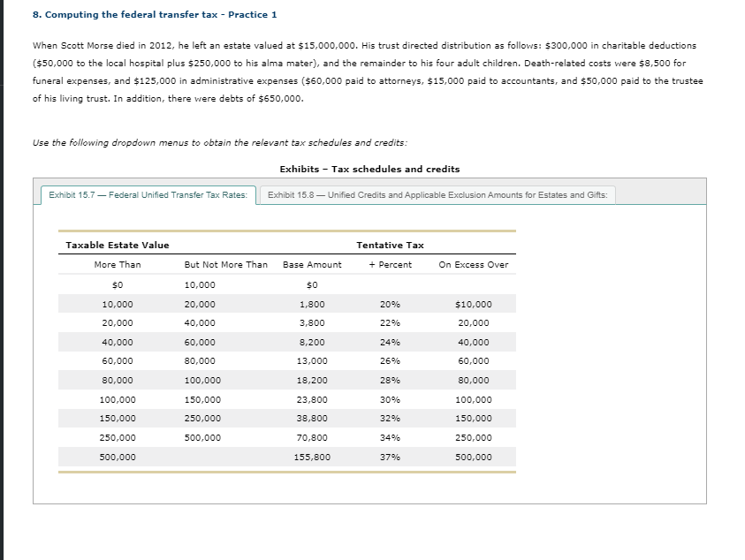Select the base amount cell '13,000'
Viewport: 745px width, 560px height.
(312, 361)
